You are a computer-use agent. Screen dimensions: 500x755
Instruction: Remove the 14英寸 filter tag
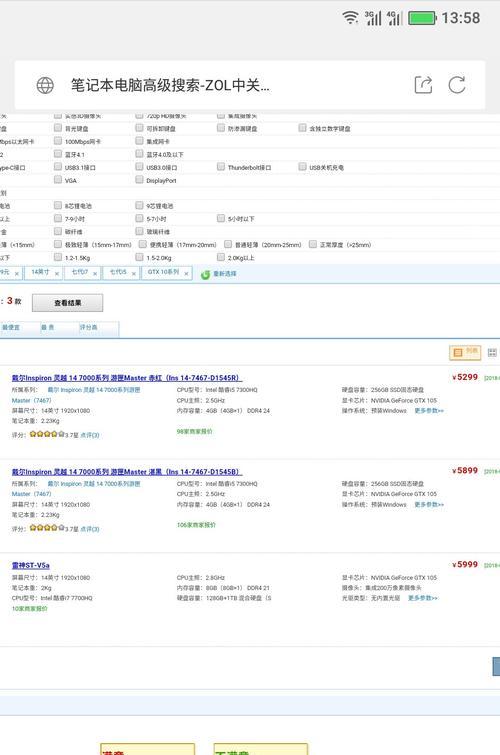[56, 273]
